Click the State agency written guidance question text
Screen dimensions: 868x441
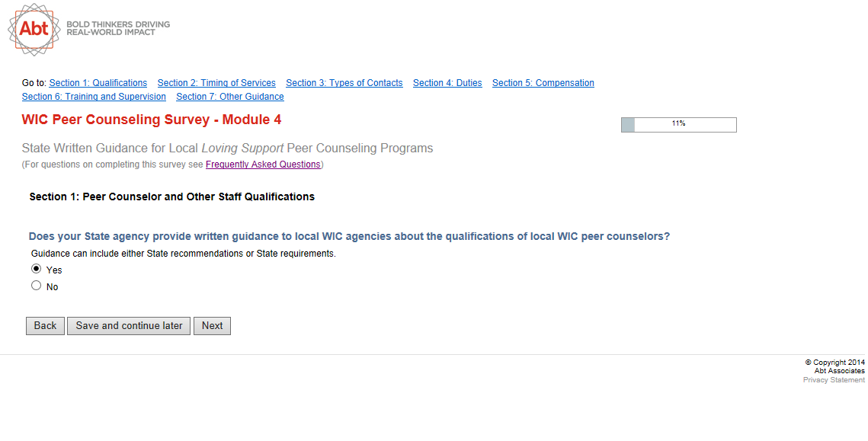349,236
